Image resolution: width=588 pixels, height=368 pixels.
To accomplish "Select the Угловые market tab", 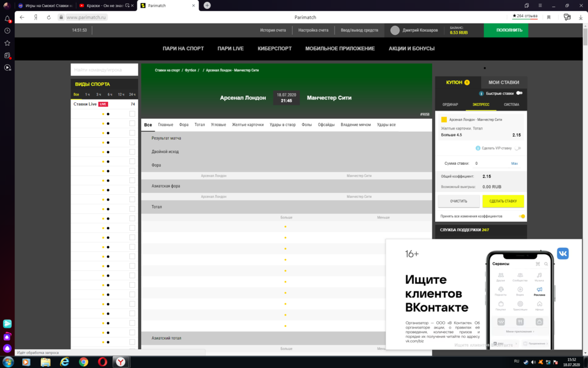I will 218,125.
